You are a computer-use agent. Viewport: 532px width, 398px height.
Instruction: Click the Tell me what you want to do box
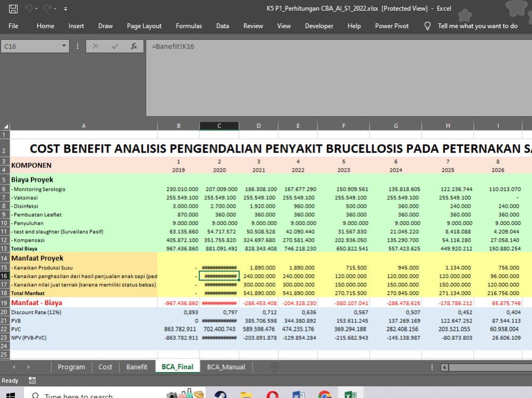[x=478, y=26]
